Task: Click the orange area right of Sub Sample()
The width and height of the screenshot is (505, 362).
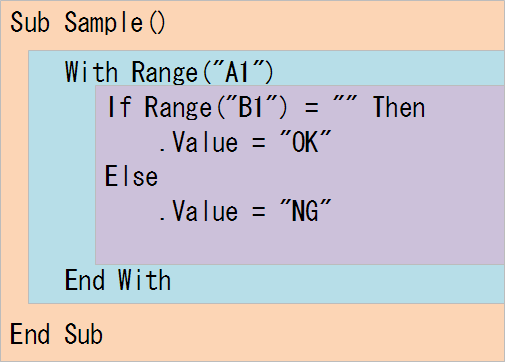Action: [335, 25]
